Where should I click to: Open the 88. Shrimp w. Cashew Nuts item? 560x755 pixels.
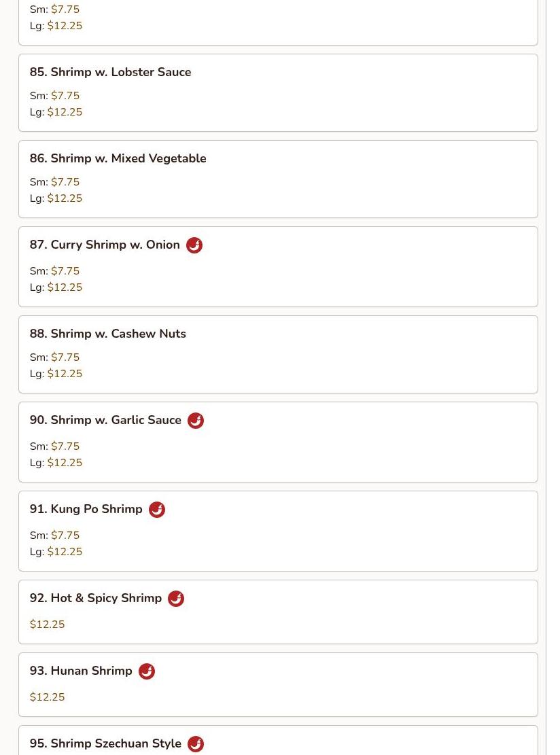point(107,334)
